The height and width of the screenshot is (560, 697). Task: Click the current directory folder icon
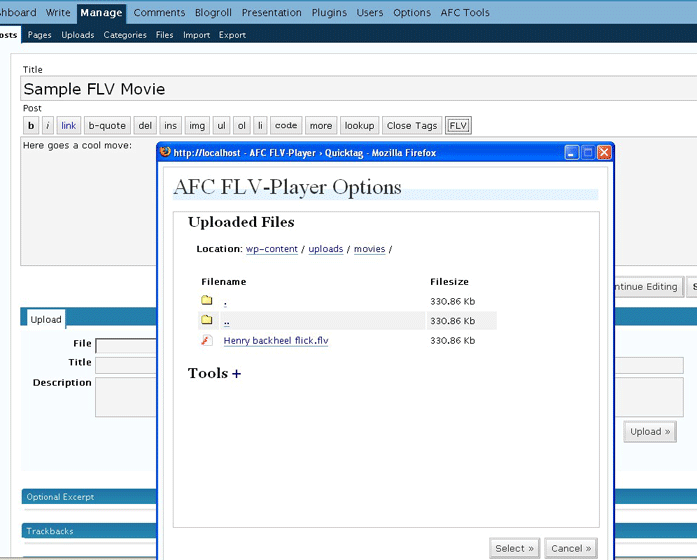[x=206, y=300]
